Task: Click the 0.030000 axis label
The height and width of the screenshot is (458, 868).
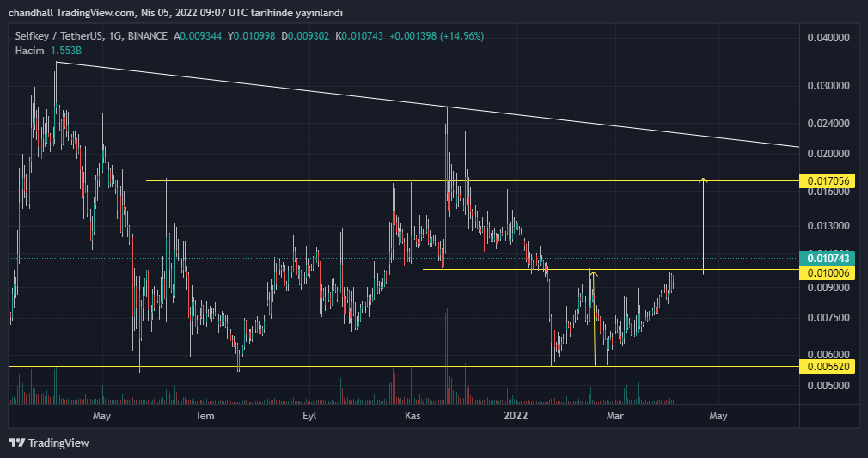Action: point(828,86)
